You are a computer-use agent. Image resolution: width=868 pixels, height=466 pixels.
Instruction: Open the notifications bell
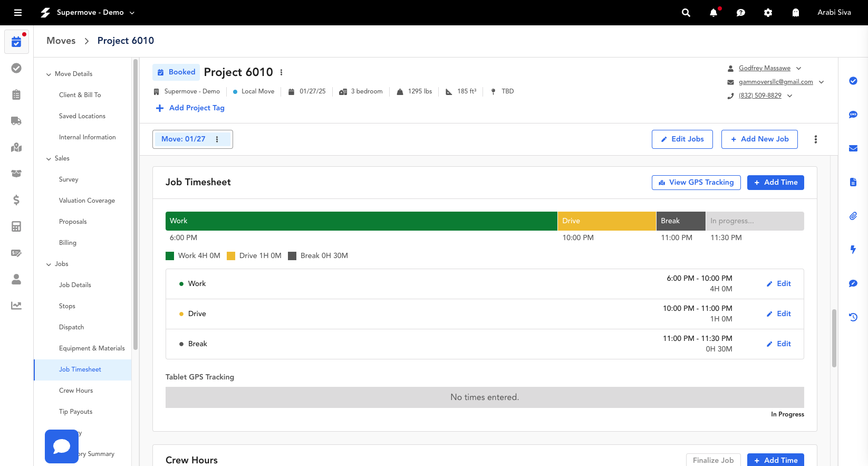tap(713, 13)
